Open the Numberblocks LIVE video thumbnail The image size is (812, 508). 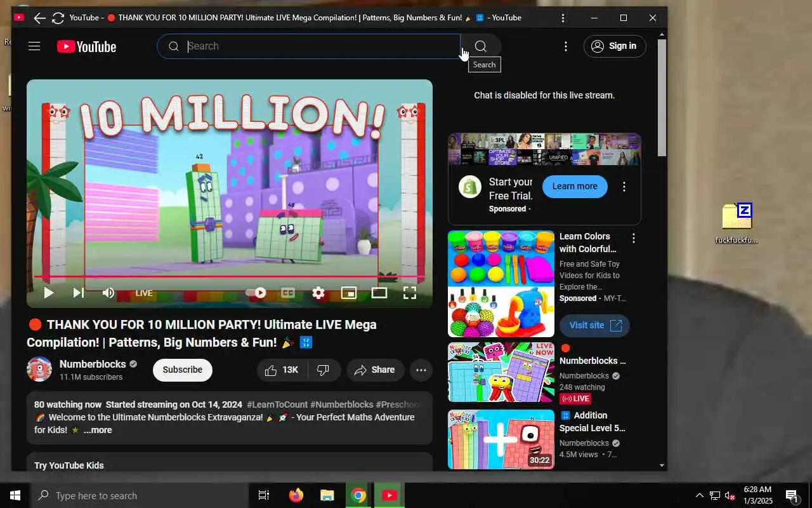tap(501, 372)
